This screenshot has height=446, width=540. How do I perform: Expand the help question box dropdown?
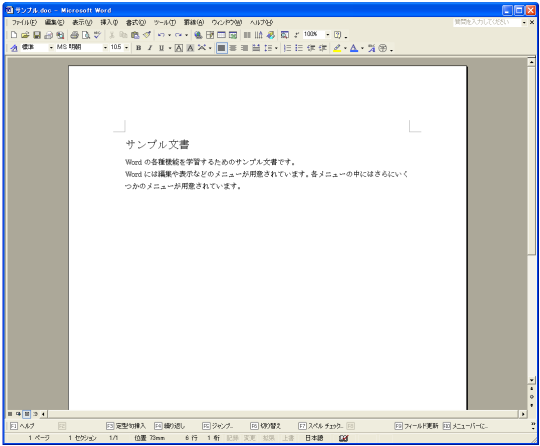[x=524, y=23]
